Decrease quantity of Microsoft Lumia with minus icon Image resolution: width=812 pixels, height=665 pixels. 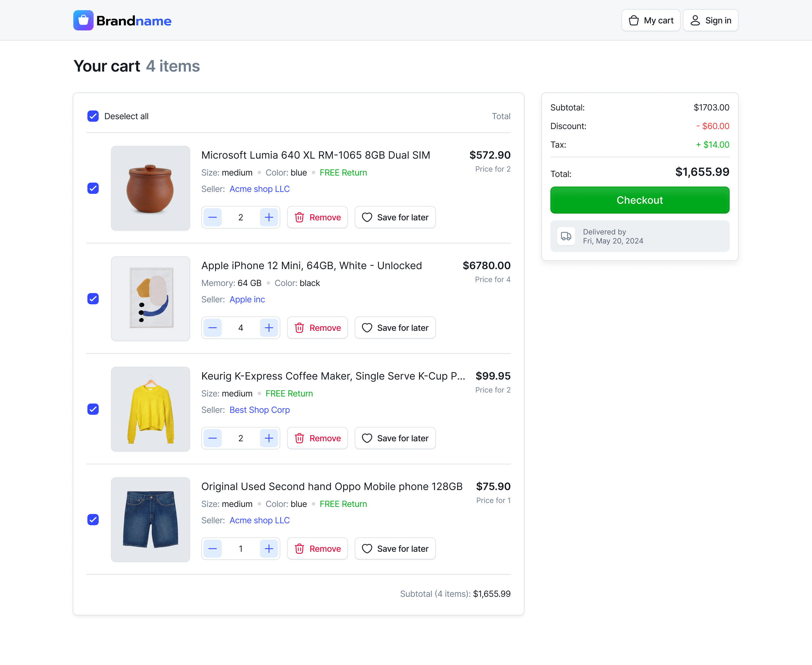[x=213, y=217]
